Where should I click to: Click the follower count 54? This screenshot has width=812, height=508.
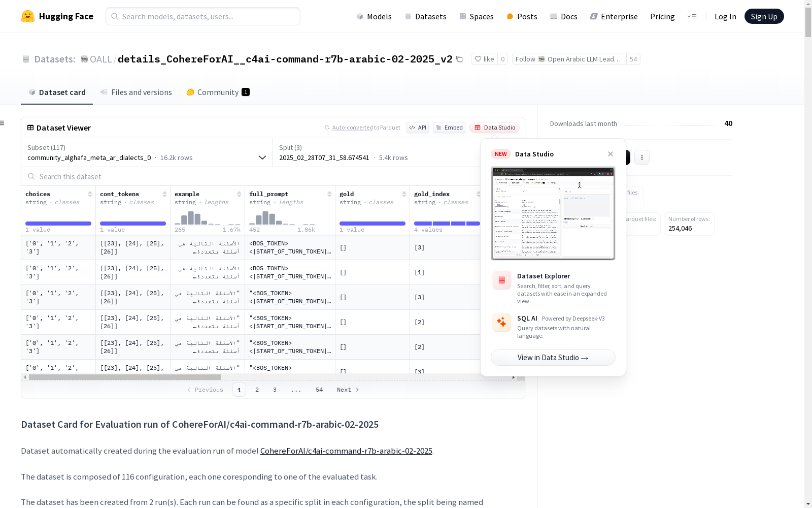633,59
